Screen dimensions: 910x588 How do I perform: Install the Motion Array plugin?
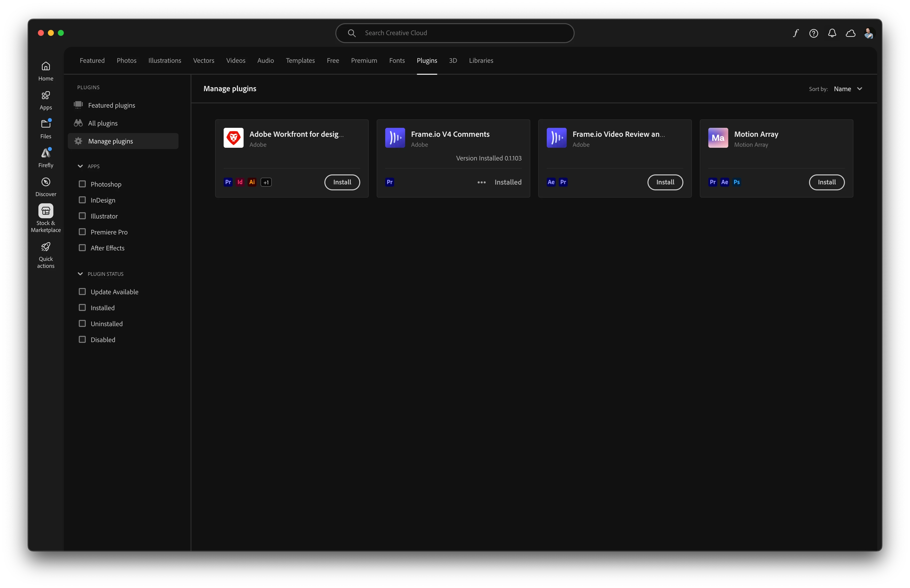pos(826,182)
